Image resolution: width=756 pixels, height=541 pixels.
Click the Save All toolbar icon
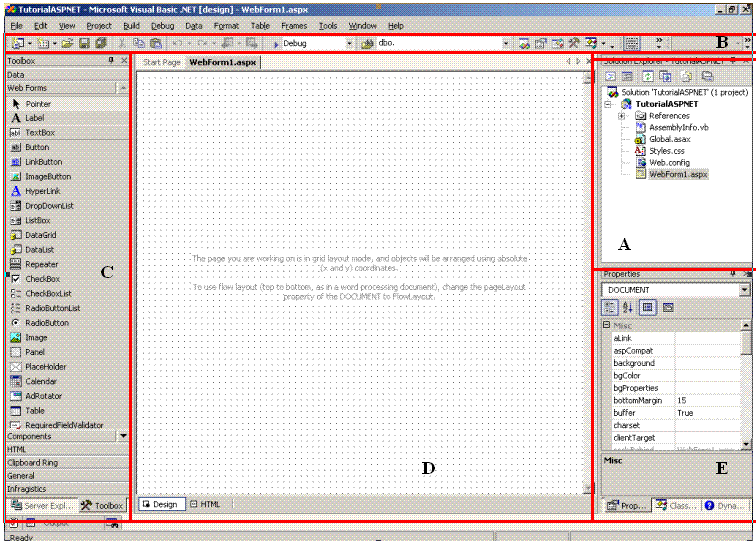pos(101,43)
